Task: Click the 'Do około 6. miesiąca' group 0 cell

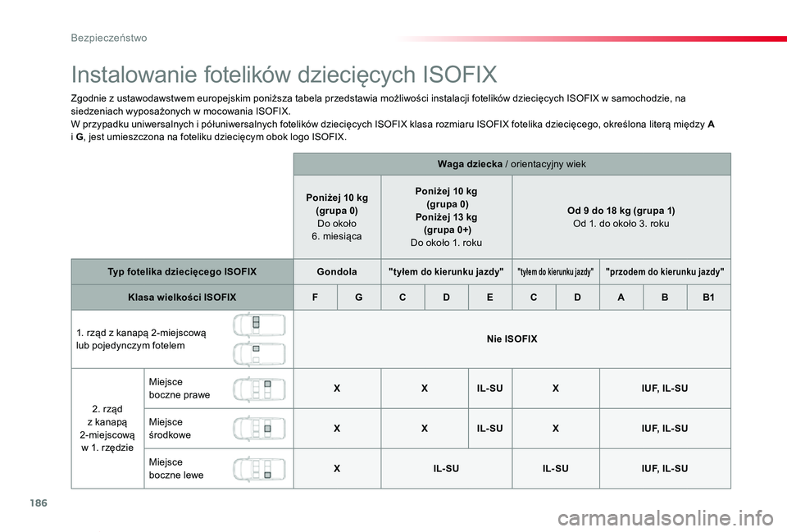Action: (337, 216)
